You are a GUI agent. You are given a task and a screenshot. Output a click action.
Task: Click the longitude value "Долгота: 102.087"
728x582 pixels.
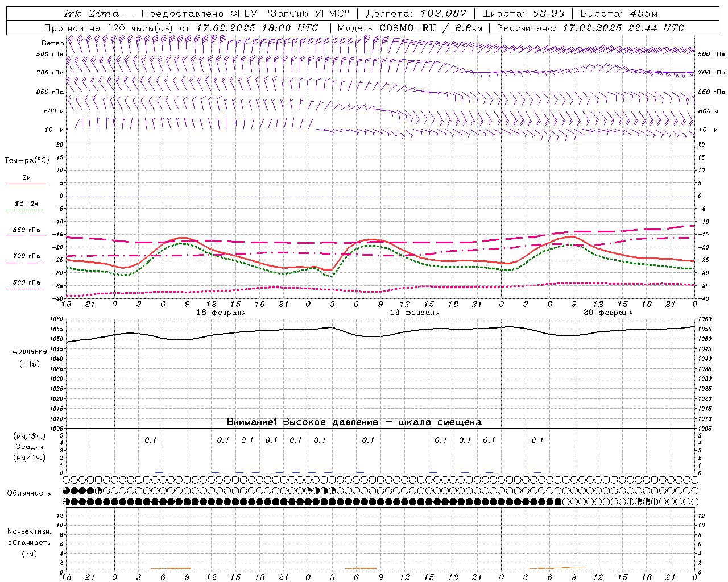coord(416,14)
